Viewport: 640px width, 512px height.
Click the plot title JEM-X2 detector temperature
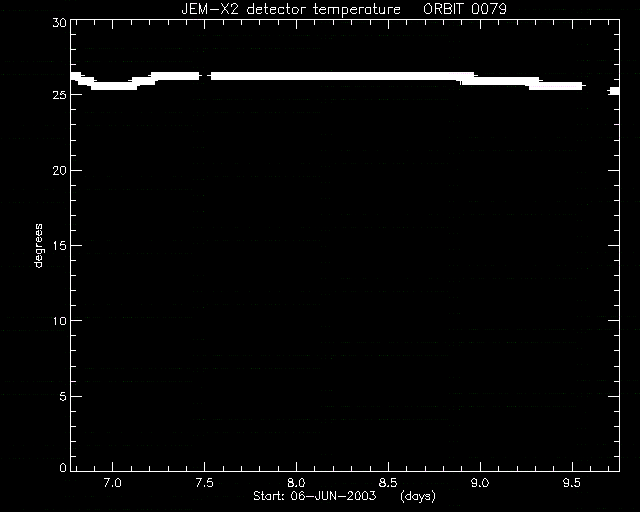pos(291,9)
